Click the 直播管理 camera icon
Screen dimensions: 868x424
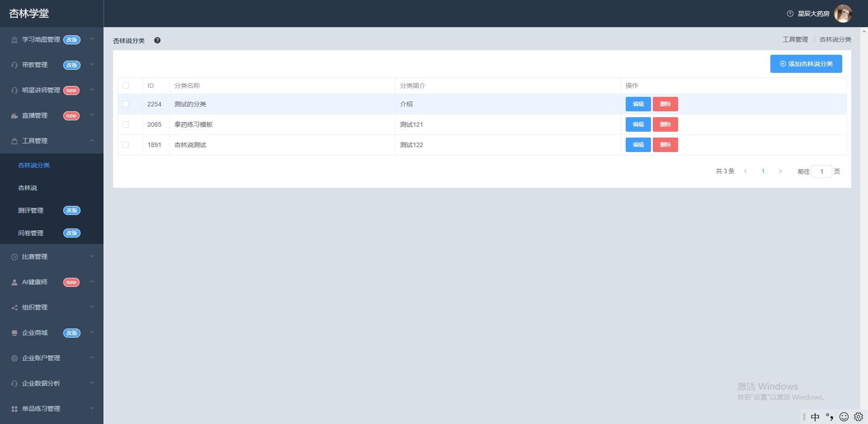[x=14, y=116]
